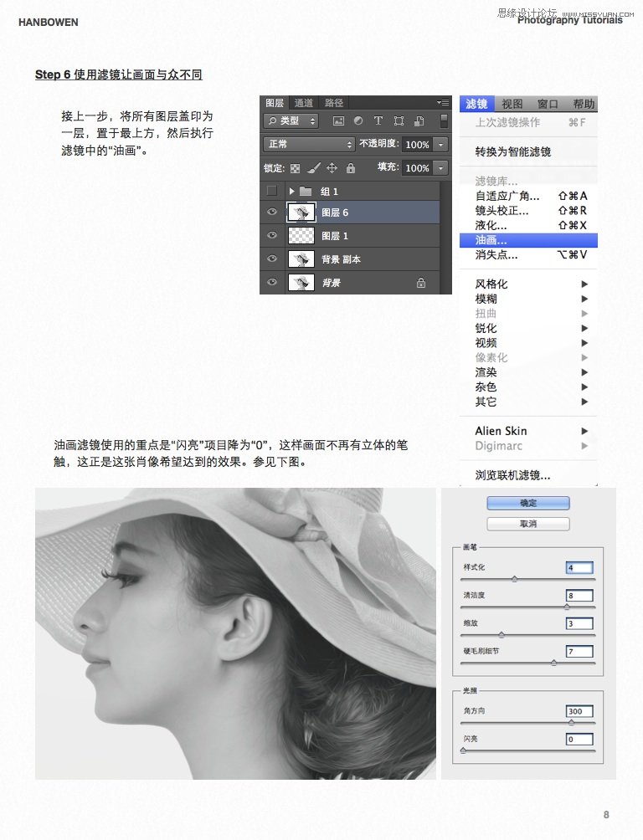Open the 滤镜 menu
Image resolution: width=643 pixels, height=840 pixels.
[476, 104]
